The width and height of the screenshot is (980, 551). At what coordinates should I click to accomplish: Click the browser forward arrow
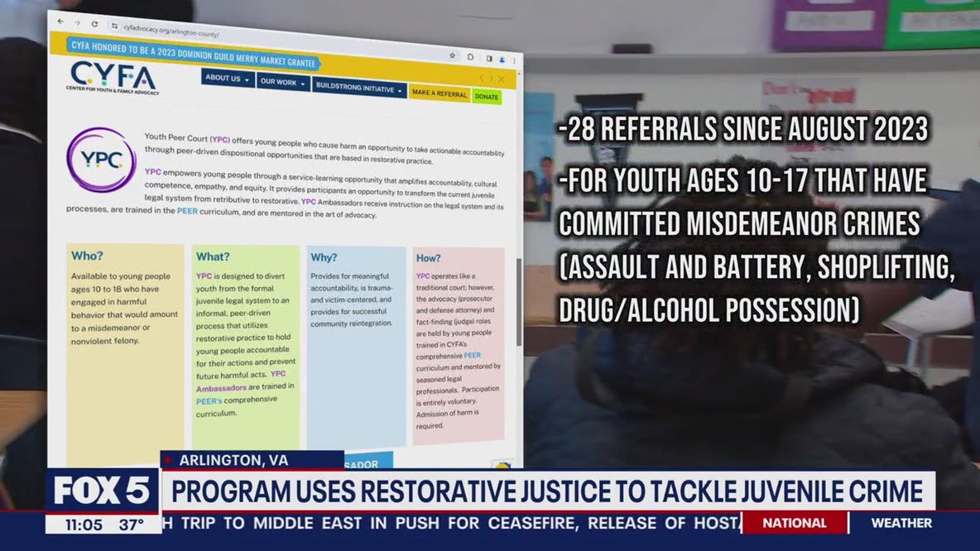[77, 22]
